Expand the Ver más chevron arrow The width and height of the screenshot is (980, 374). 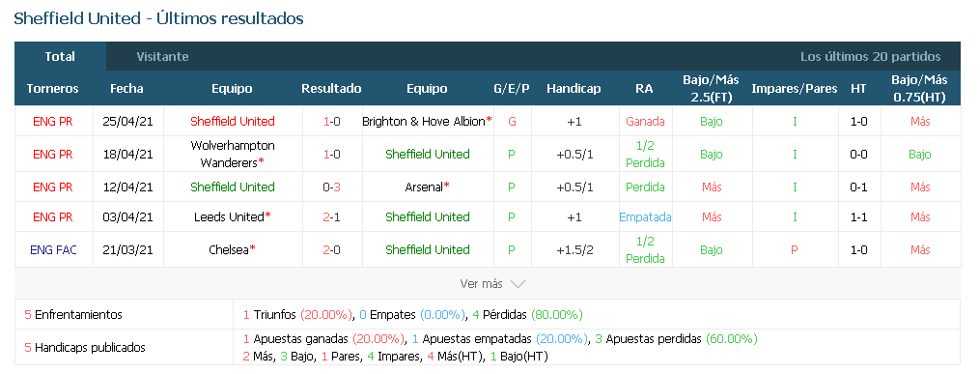(x=518, y=284)
